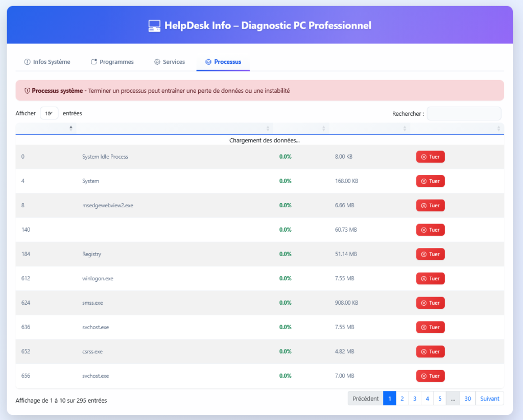This screenshot has width=523, height=420.
Task: Click Suivant to view the next page
Action: [x=489, y=399]
